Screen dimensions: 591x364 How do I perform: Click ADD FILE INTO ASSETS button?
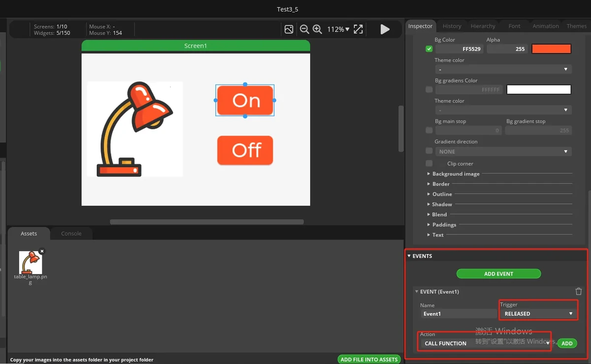[369, 360]
